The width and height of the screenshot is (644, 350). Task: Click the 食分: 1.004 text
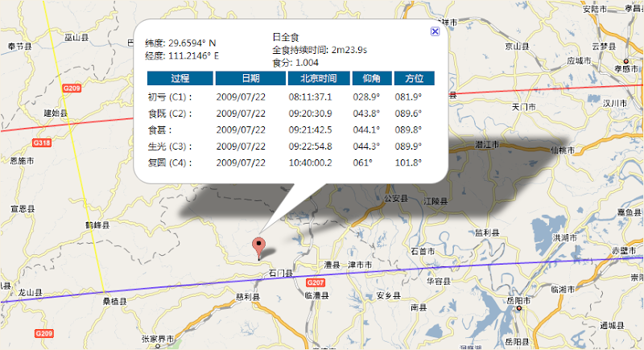pyautogui.click(x=295, y=63)
